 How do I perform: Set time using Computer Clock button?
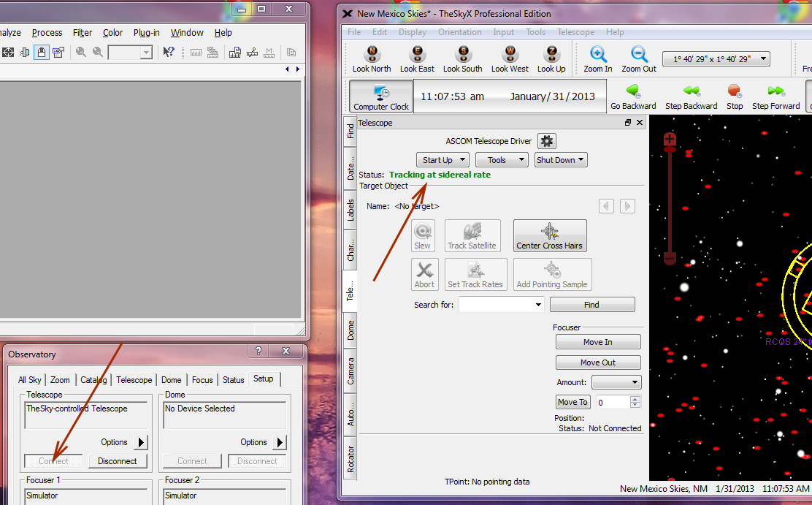381,96
